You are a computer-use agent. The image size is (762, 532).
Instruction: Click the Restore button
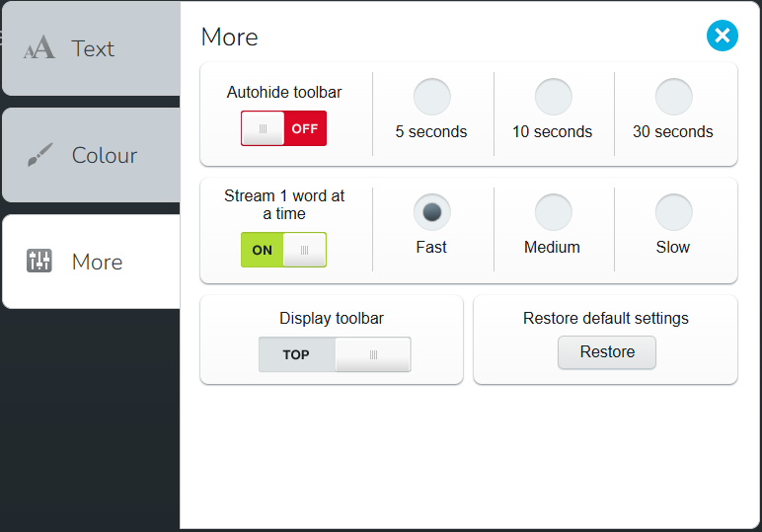tap(607, 352)
